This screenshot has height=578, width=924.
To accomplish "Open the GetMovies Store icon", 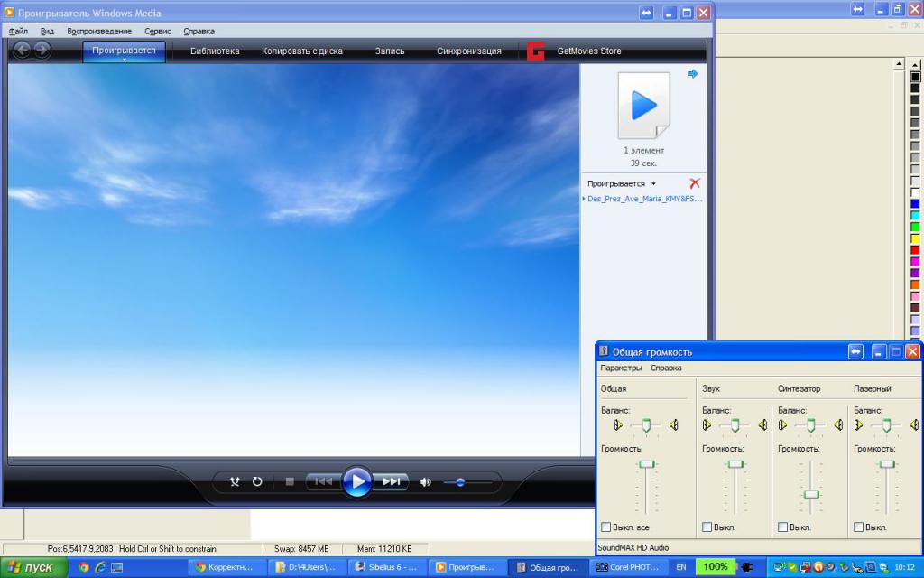I will [x=536, y=51].
